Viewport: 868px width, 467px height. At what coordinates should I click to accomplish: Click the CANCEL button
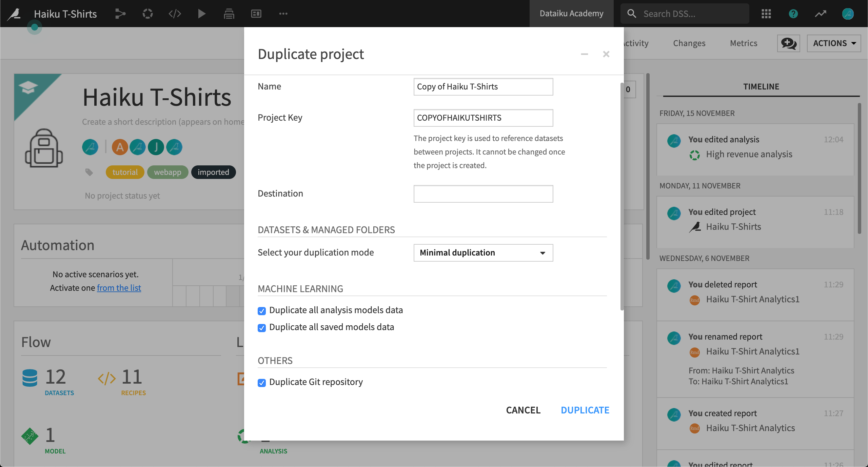(x=523, y=410)
